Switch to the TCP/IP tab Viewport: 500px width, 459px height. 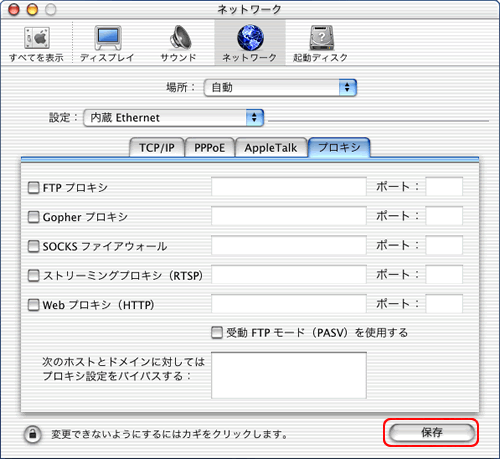tap(157, 147)
